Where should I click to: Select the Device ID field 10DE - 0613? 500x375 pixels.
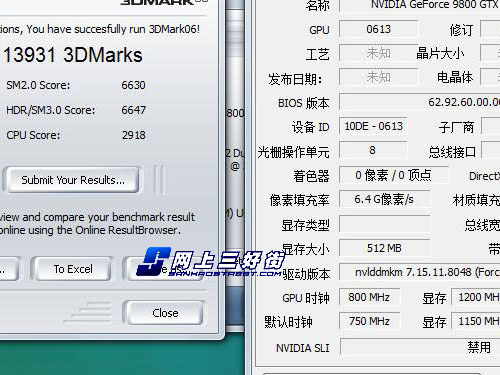point(373,126)
